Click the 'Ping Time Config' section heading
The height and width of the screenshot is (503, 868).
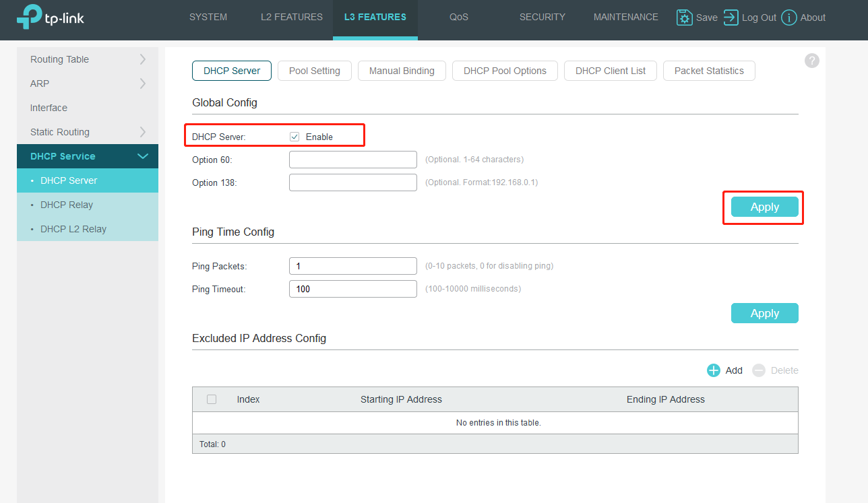pyautogui.click(x=233, y=232)
